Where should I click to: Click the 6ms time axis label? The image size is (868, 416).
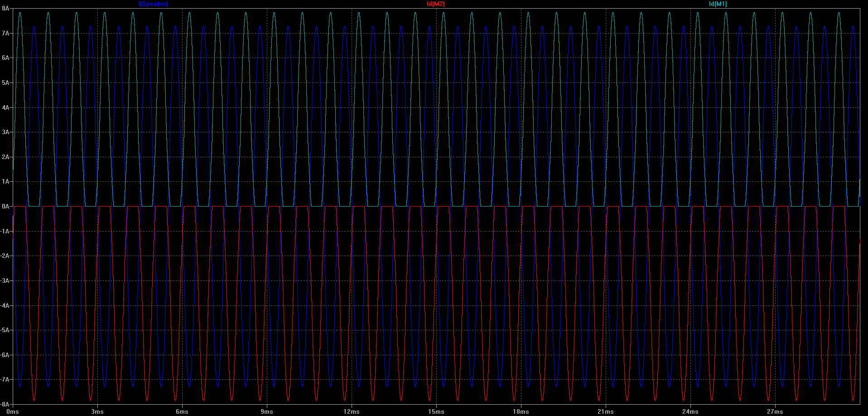(182, 412)
